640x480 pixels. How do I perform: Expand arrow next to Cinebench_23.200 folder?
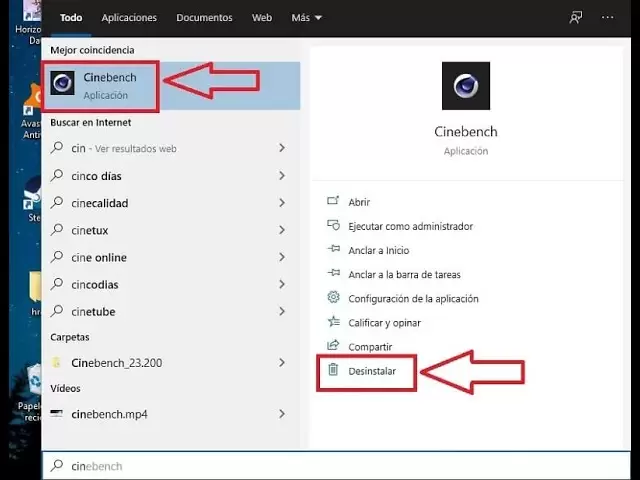click(282, 362)
